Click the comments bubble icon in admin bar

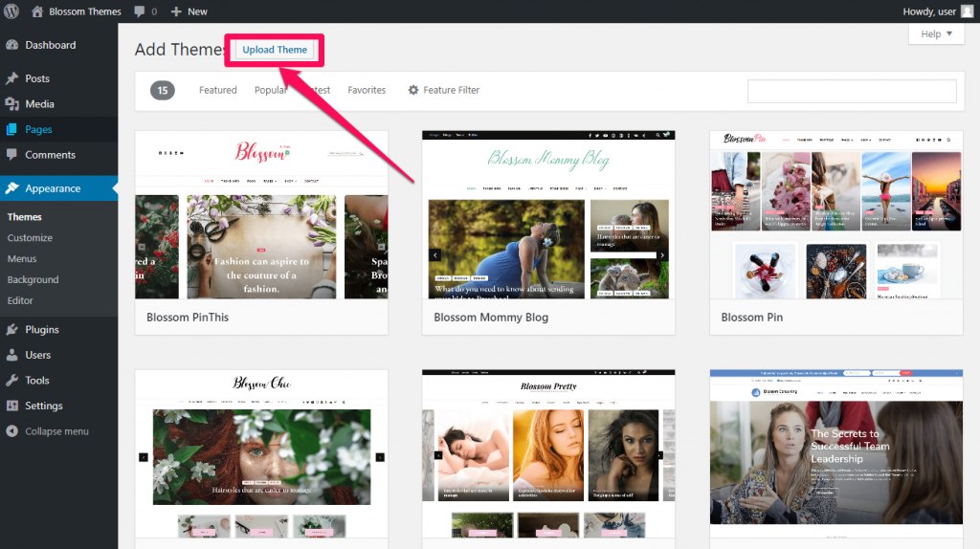pyautogui.click(x=140, y=11)
